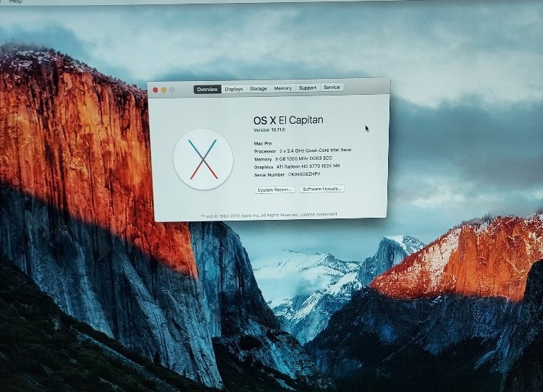Select the Overview tab
This screenshot has height=392, width=543.
pos(207,89)
